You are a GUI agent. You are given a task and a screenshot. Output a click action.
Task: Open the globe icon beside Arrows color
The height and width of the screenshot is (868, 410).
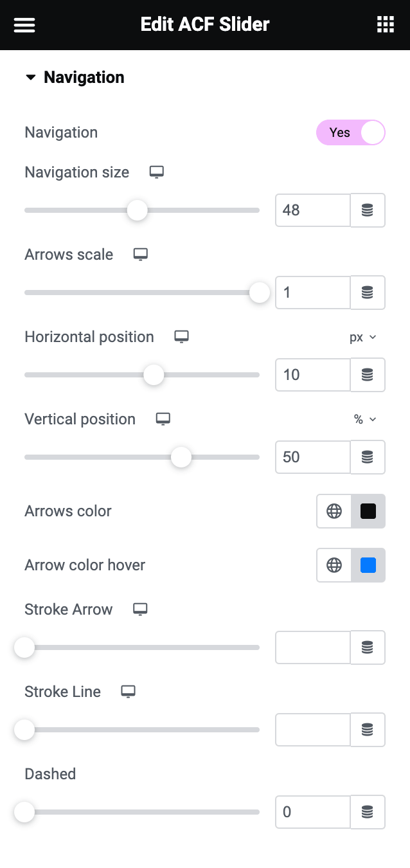coord(334,511)
